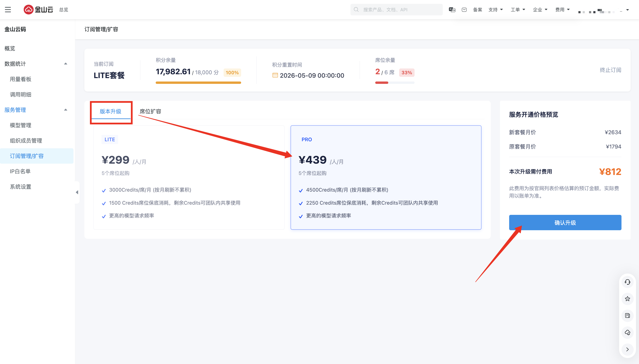
Task: Click the language switch icon
Action: (x=452, y=10)
